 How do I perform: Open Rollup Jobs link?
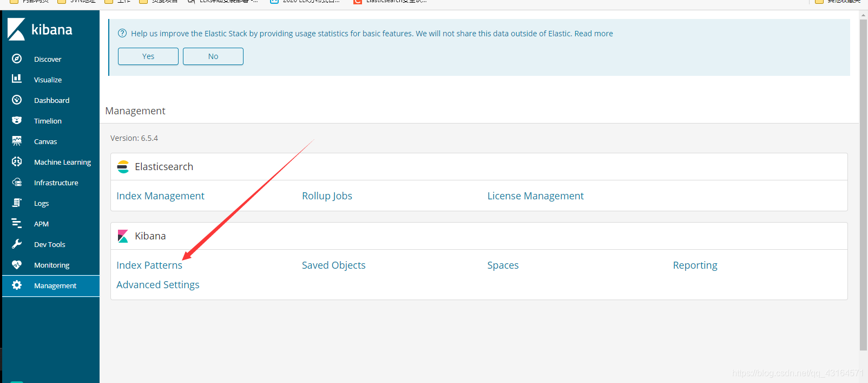click(x=327, y=196)
